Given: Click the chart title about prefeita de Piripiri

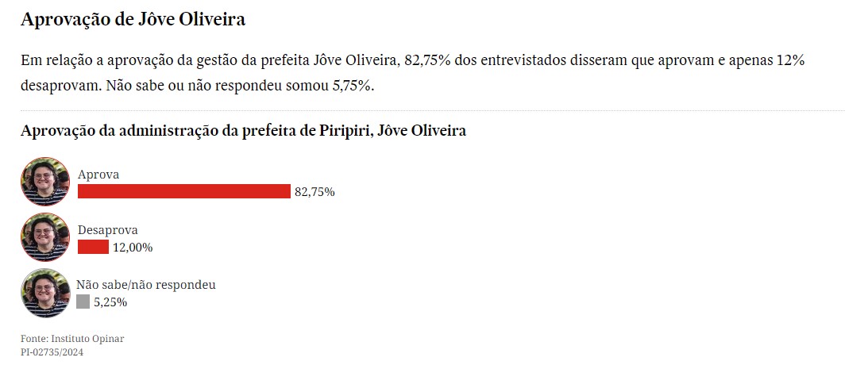Looking at the screenshot, I should pyautogui.click(x=243, y=131).
